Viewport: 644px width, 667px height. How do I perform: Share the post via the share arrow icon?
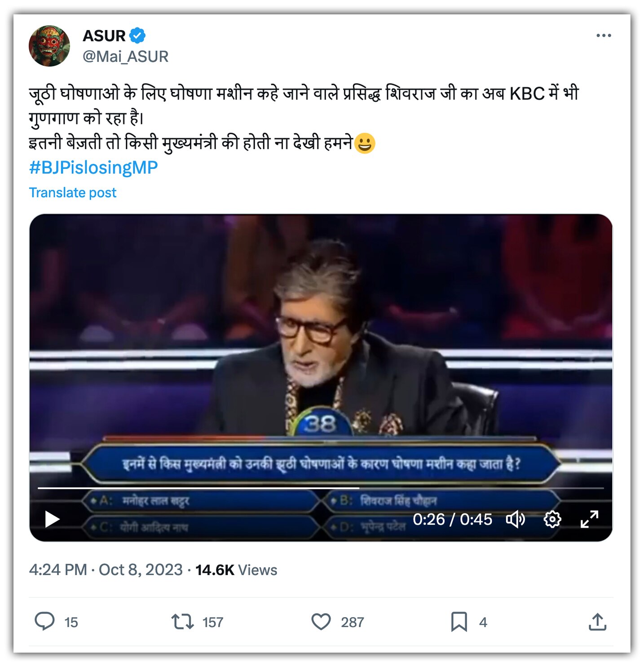598,623
